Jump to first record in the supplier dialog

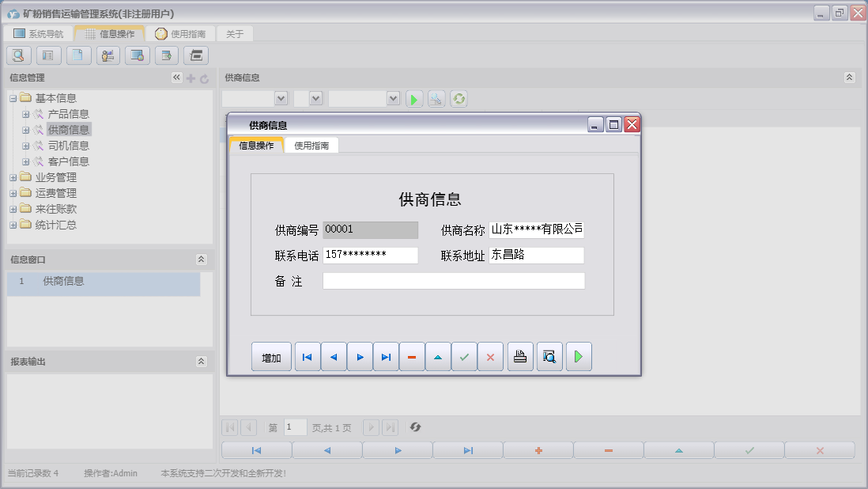308,357
